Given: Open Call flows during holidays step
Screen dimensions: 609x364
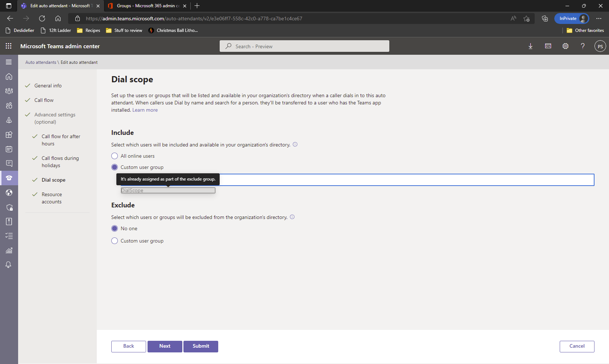Looking at the screenshot, I should coord(60,162).
